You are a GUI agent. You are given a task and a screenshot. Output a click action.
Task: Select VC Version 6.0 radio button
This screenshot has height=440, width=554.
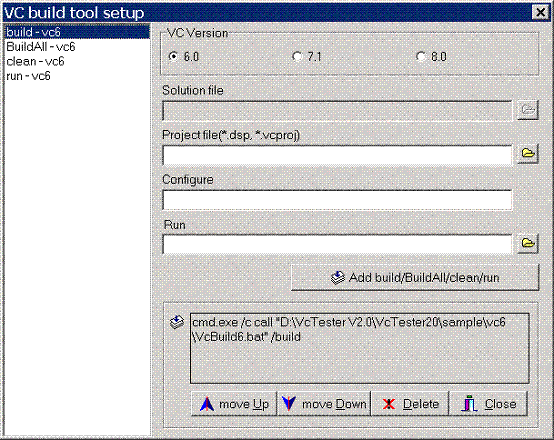point(173,57)
